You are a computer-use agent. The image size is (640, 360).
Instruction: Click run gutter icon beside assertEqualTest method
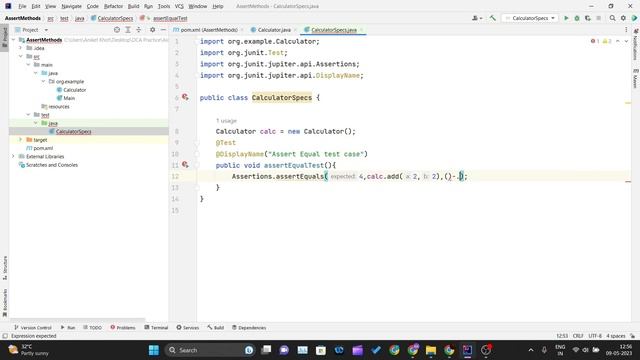pyautogui.click(x=185, y=165)
